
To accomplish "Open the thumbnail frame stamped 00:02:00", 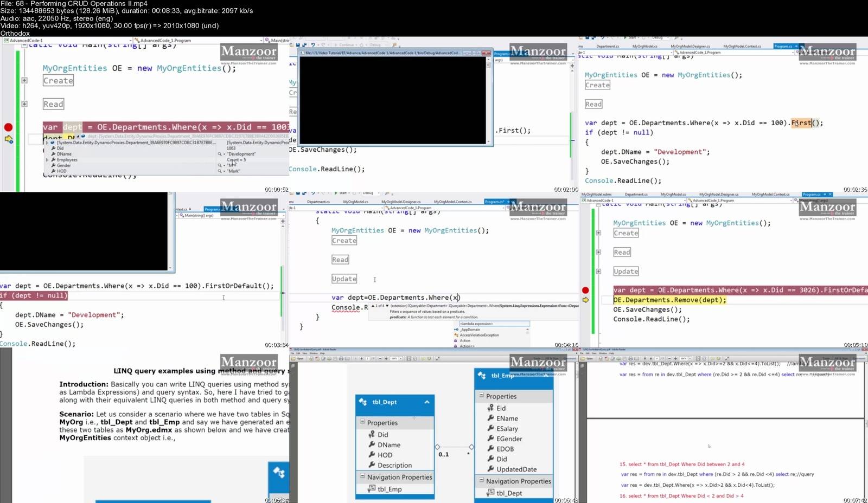I will coord(434,114).
